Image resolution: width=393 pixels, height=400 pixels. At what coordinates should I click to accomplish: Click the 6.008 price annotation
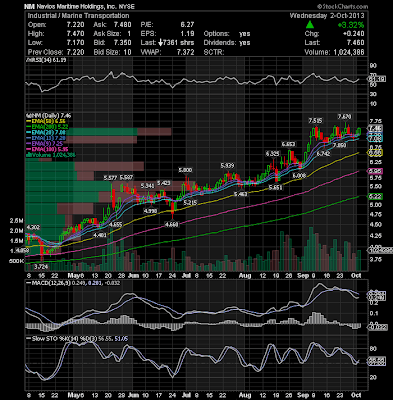point(299,176)
